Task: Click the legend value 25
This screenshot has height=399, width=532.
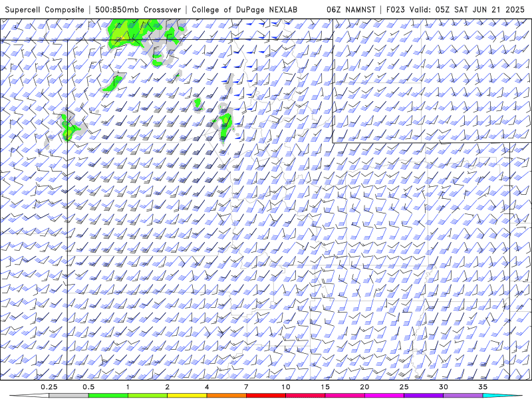Action: [404, 387]
